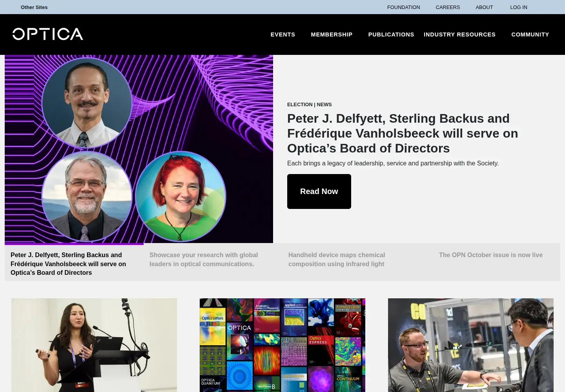The width and height of the screenshot is (565, 392).
Task: Click the Optica logo
Action: click(x=47, y=34)
